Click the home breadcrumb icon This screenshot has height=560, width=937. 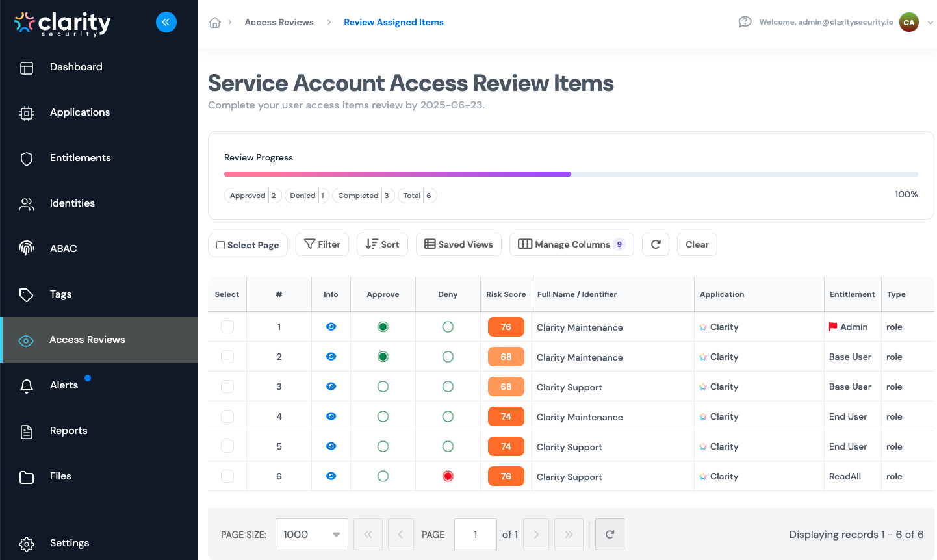[x=215, y=23]
